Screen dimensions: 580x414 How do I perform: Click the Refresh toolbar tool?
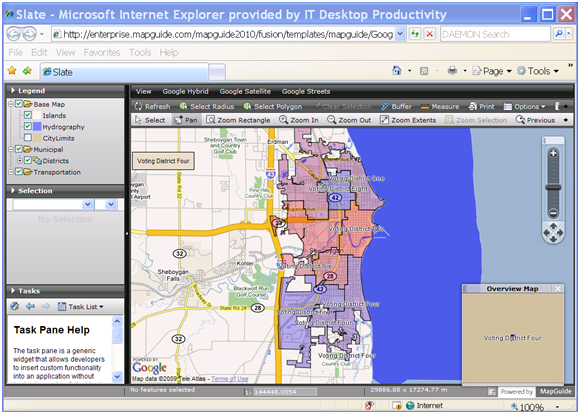click(152, 107)
